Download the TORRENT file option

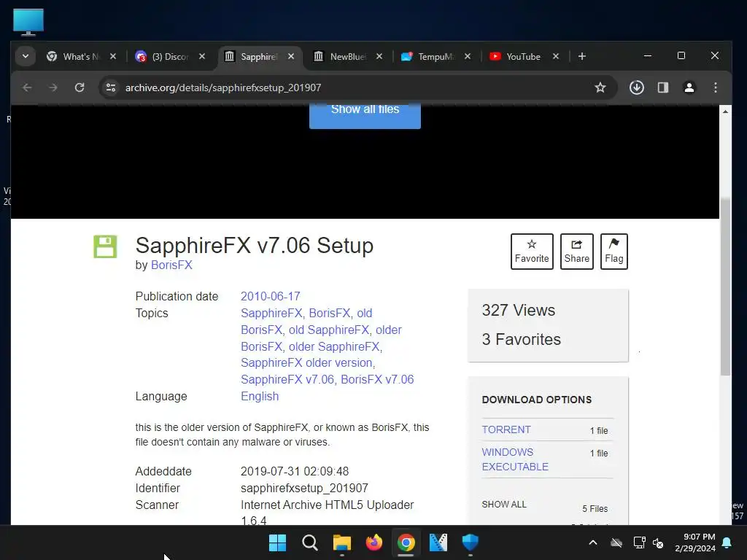pos(506,429)
